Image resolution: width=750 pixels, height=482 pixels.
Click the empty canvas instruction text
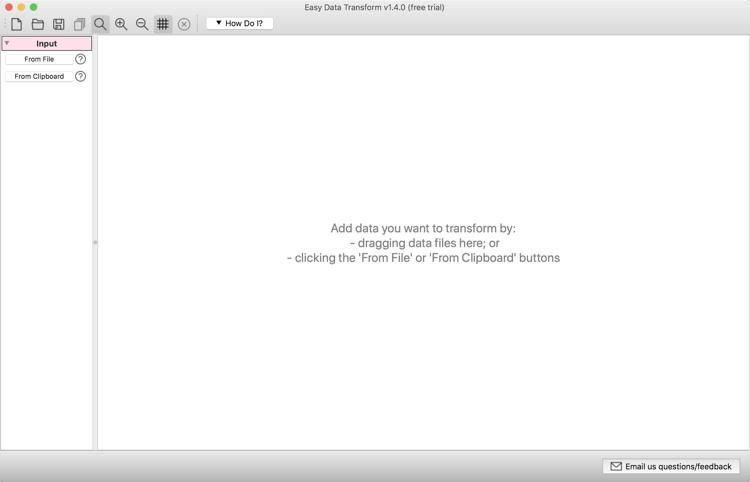coord(423,243)
